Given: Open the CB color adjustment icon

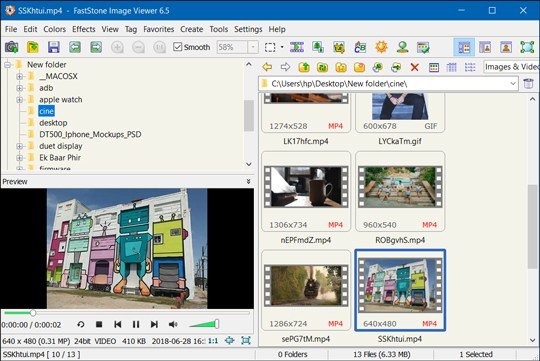Looking at the screenshot, I should 360,47.
